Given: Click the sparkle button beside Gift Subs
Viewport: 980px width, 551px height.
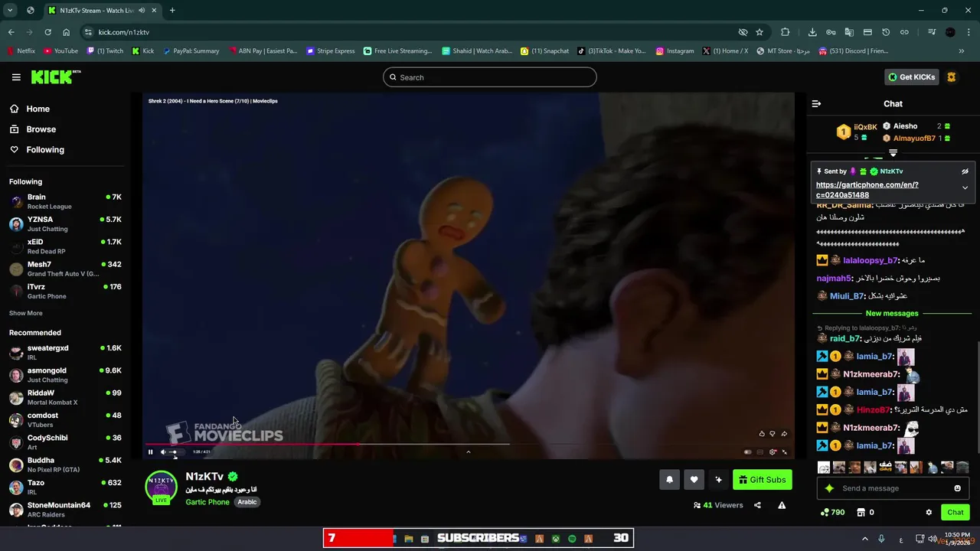Looking at the screenshot, I should click(718, 480).
